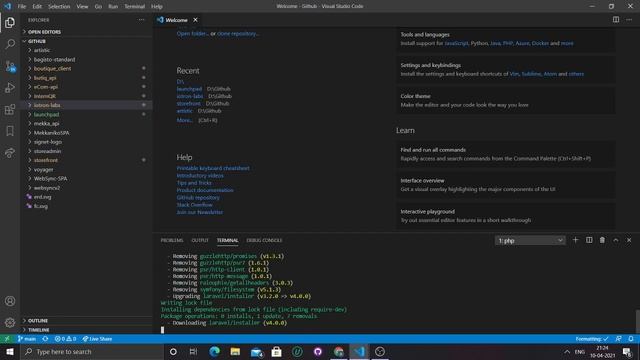The height and width of the screenshot is (360, 640).
Task: Open the Edit menu
Action: pos(37,7)
